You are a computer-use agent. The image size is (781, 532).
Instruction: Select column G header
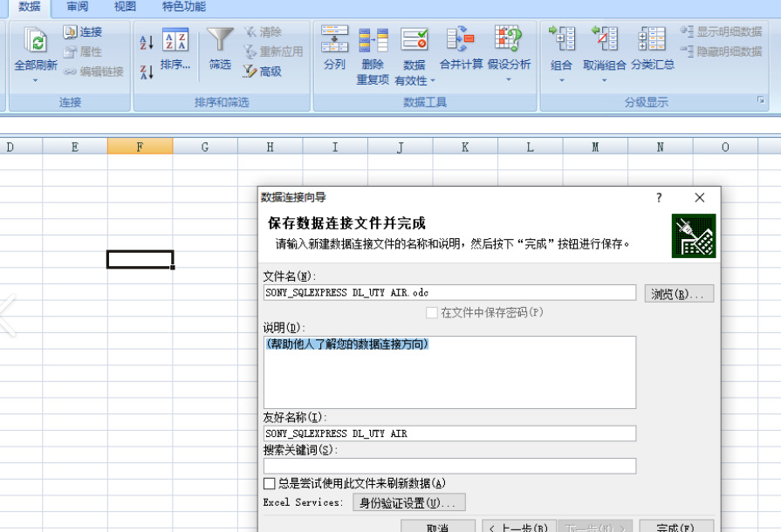(205, 147)
